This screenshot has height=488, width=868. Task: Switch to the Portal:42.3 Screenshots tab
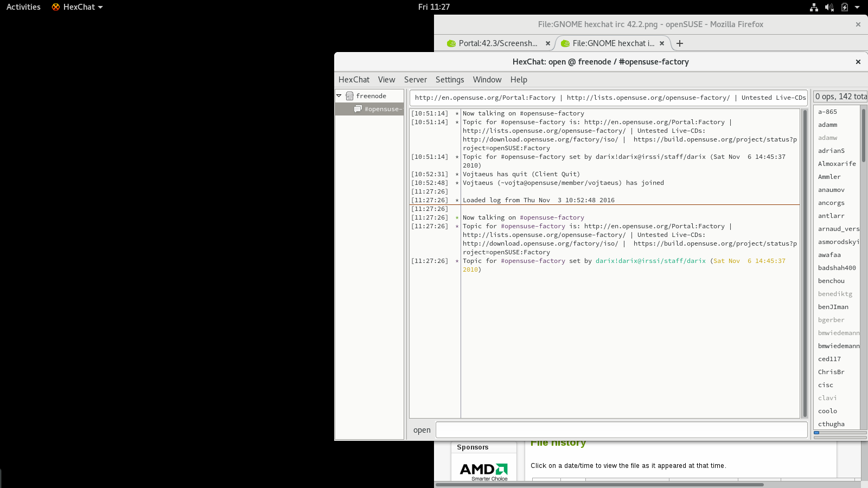(497, 43)
